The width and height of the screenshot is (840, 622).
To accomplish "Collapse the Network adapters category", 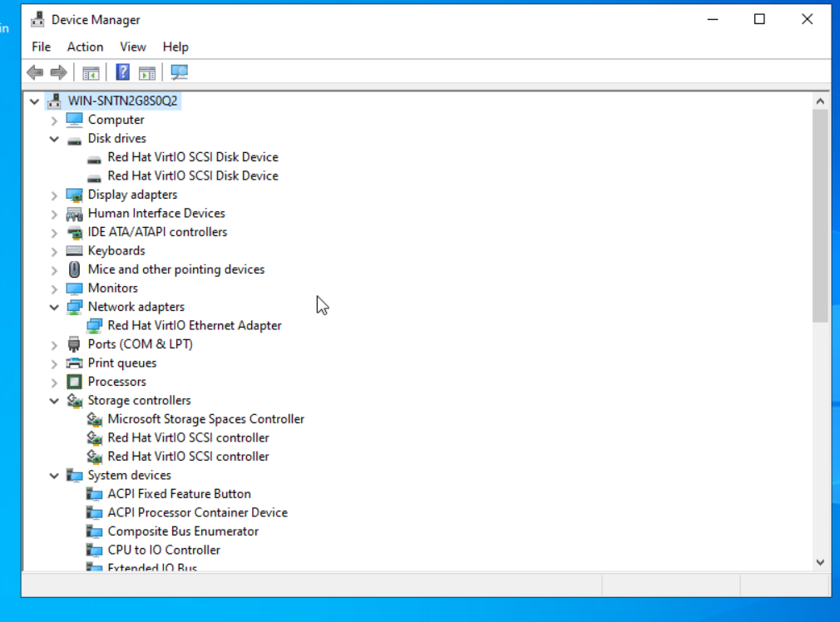I will point(54,307).
